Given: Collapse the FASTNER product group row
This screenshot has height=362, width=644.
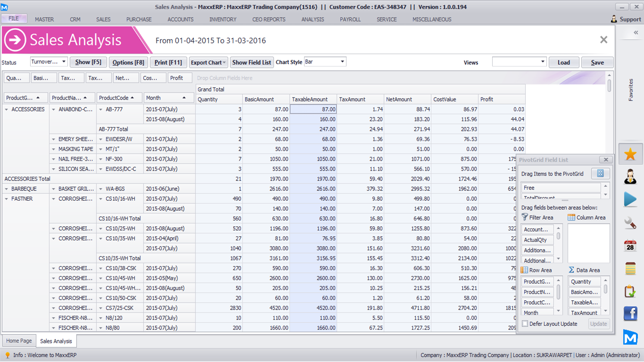Looking at the screenshot, I should tap(7, 199).
